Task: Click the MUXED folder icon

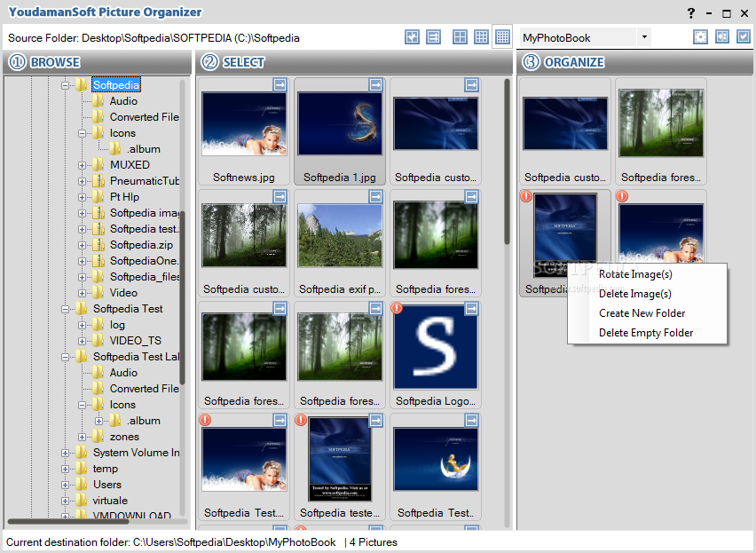Action: pyautogui.click(x=98, y=165)
